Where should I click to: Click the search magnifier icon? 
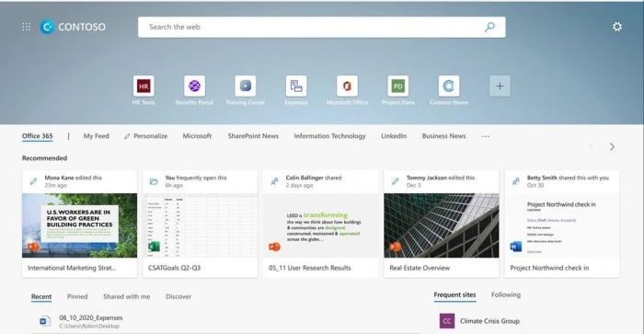(x=489, y=27)
